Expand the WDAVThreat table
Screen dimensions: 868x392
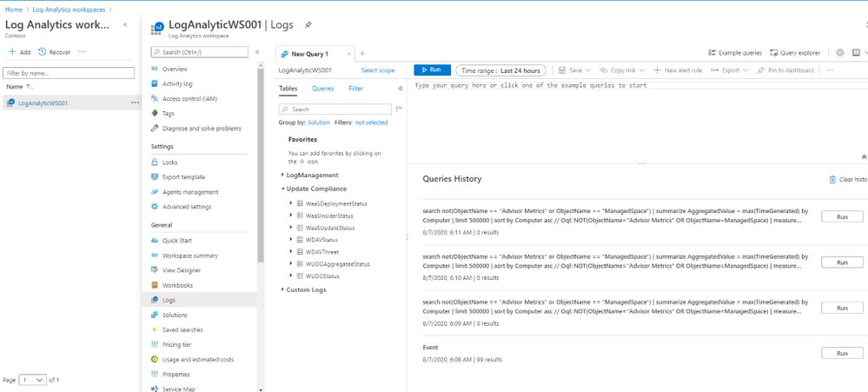click(291, 252)
